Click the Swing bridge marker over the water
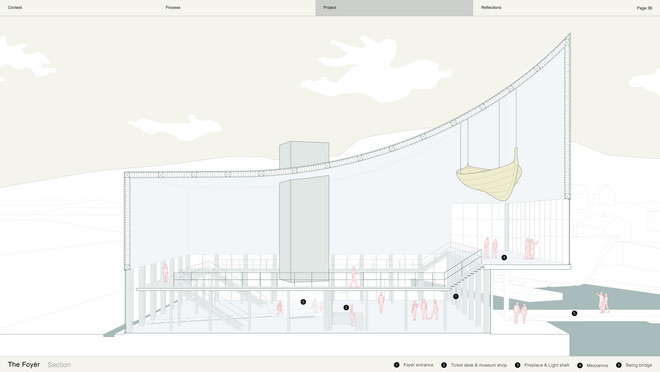This screenshot has height=372, width=660. pyautogui.click(x=574, y=313)
